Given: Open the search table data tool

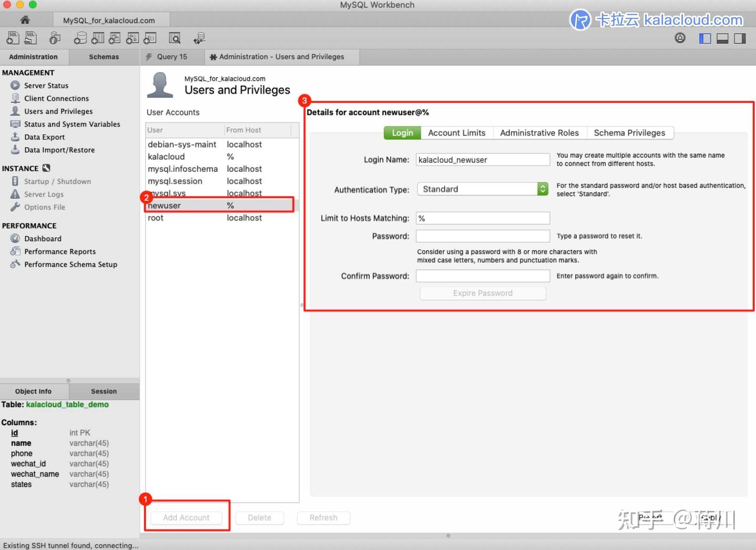Looking at the screenshot, I should tap(174, 38).
